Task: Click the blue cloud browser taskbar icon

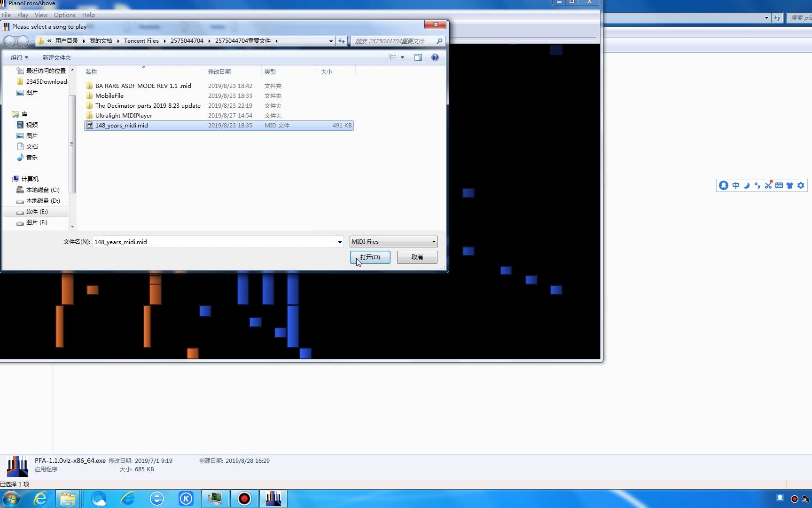Action: (99, 499)
